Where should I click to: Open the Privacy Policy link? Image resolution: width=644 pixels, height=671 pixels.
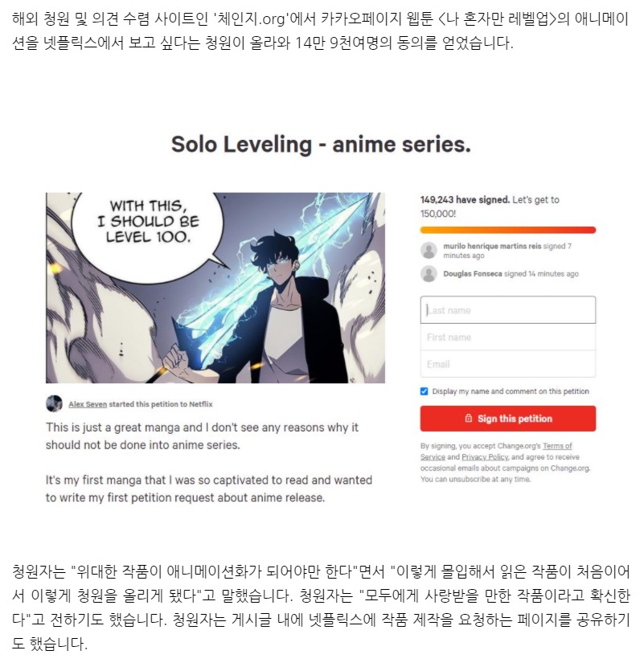pyautogui.click(x=485, y=457)
